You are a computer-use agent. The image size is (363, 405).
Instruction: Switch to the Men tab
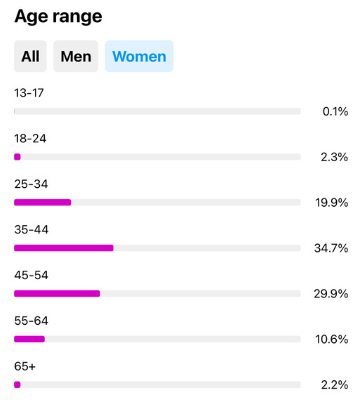pyautogui.click(x=76, y=56)
